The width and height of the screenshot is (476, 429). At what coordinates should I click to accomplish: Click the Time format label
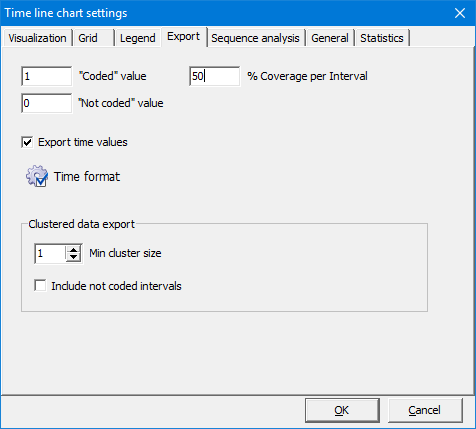[87, 176]
